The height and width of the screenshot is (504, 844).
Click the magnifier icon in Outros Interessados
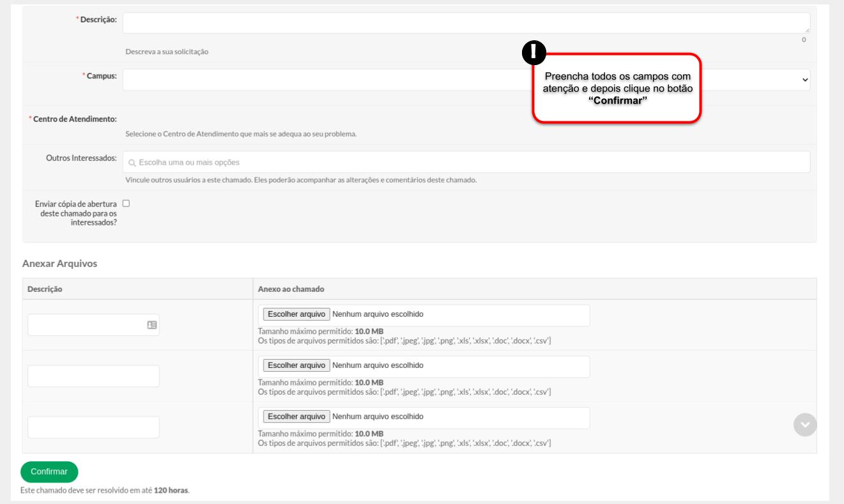(132, 163)
